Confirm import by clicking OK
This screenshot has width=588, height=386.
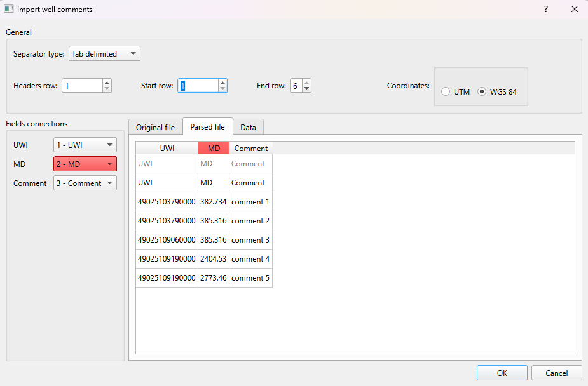click(x=502, y=373)
